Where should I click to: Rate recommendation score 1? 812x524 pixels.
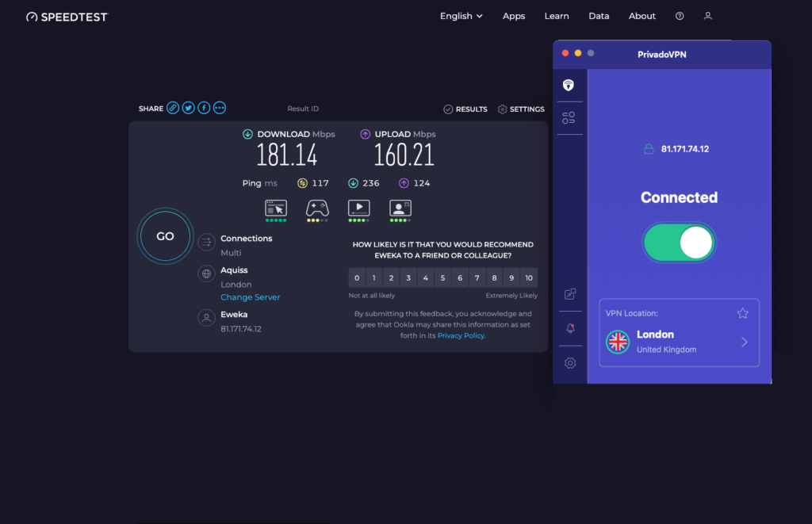point(374,278)
